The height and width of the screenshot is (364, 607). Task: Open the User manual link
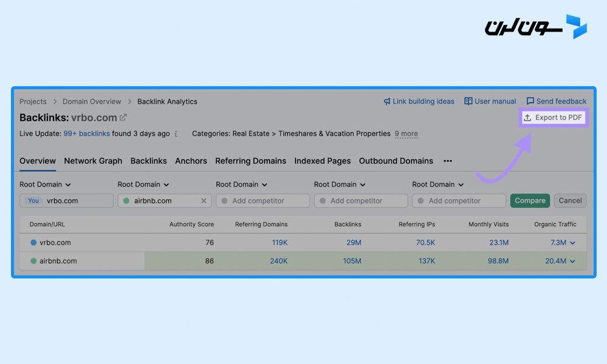coord(490,101)
